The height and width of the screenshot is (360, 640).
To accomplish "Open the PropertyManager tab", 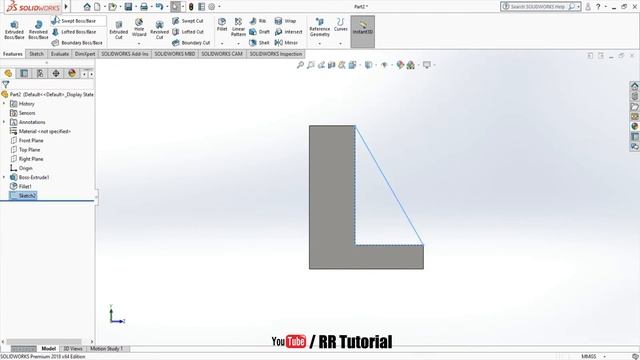I will click(24, 73).
